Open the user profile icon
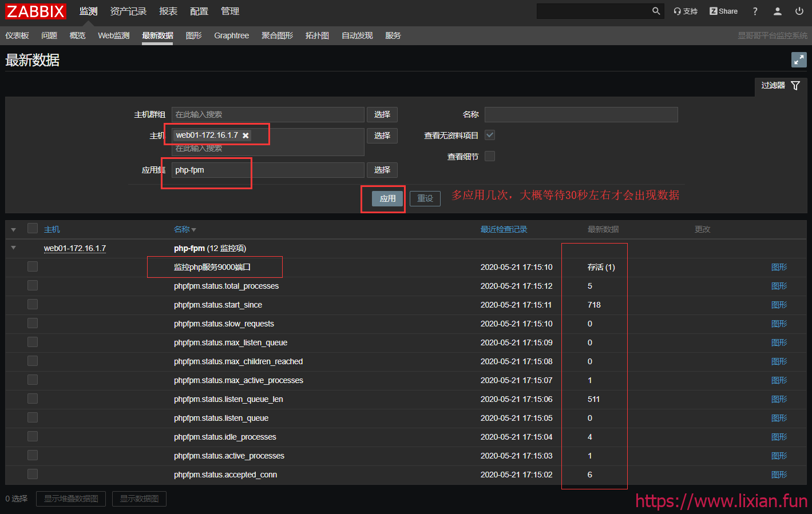Viewport: 812px width, 514px height. pyautogui.click(x=777, y=11)
